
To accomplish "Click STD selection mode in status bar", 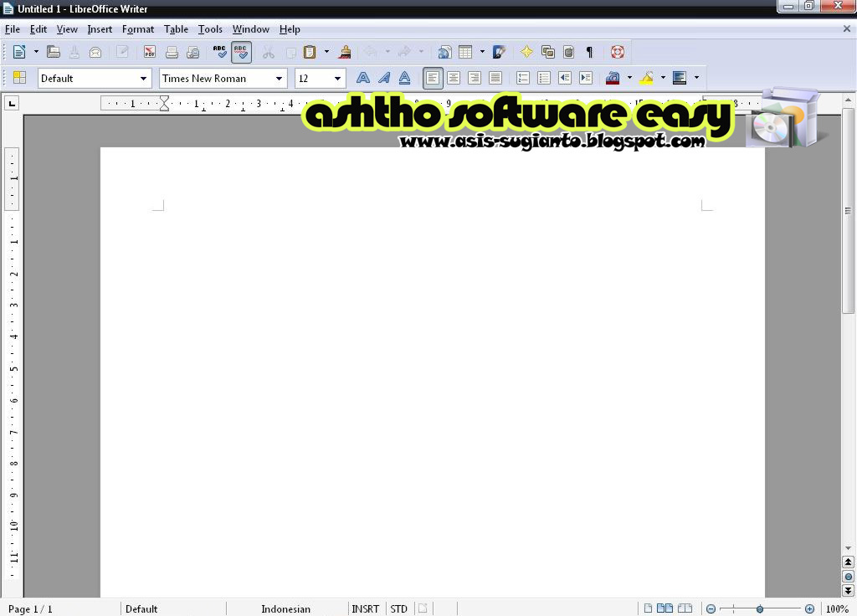I will click(399, 608).
